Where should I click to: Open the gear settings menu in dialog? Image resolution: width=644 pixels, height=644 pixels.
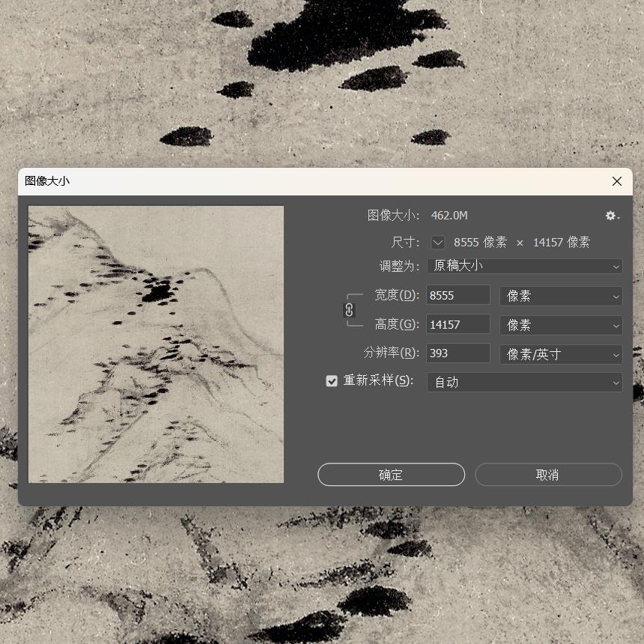[612, 216]
